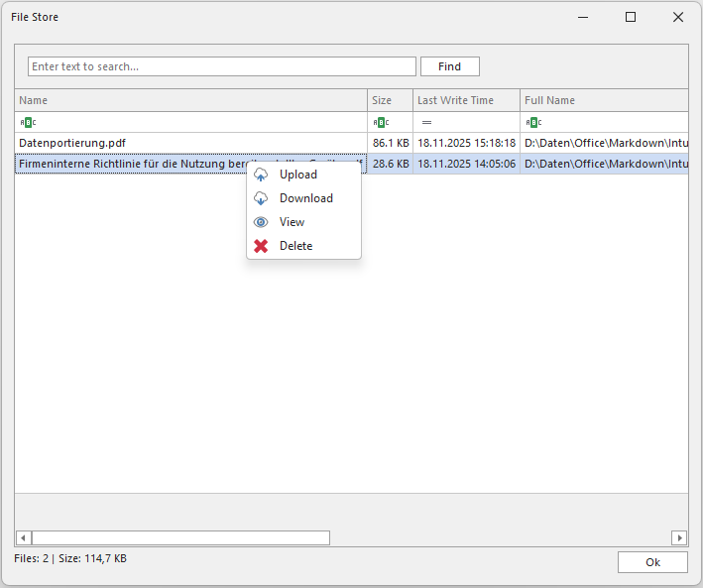703x588 pixels.
Task: Click the Full Name path of Firmeninterne Richtlinie
Action: point(605,164)
